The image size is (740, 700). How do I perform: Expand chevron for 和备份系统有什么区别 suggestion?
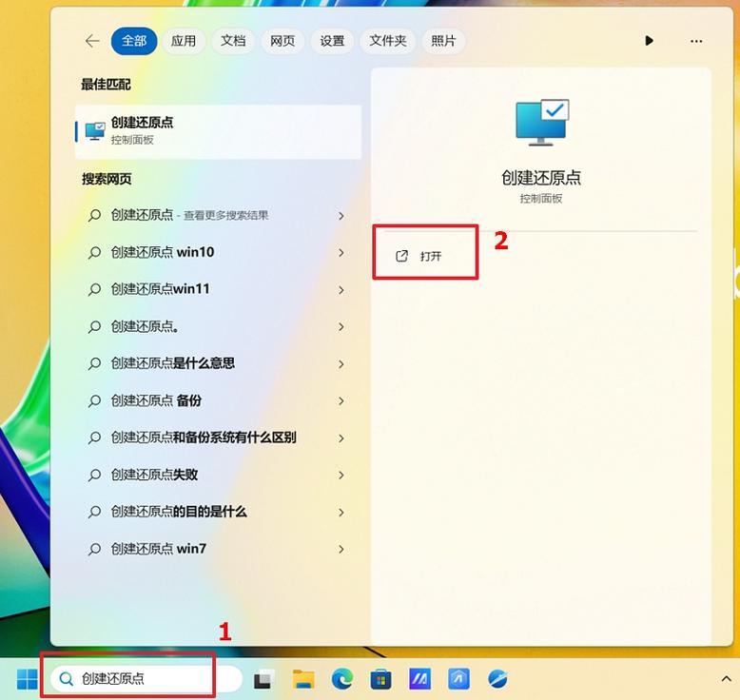(341, 438)
